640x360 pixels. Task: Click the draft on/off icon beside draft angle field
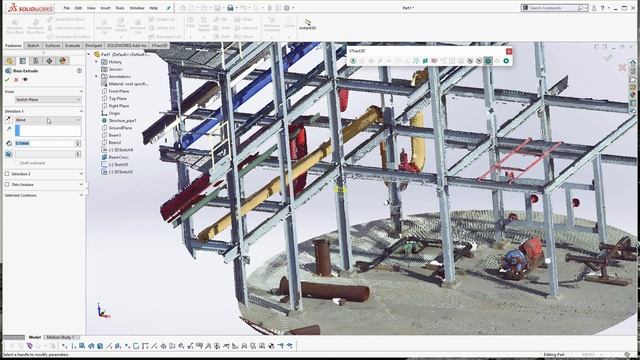point(9,154)
